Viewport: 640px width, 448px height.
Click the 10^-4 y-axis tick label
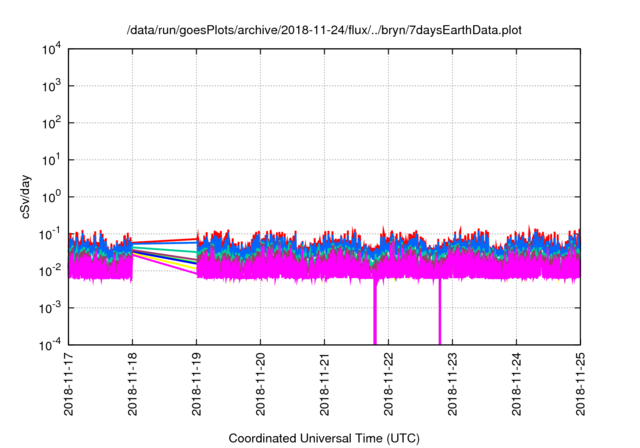pos(51,346)
